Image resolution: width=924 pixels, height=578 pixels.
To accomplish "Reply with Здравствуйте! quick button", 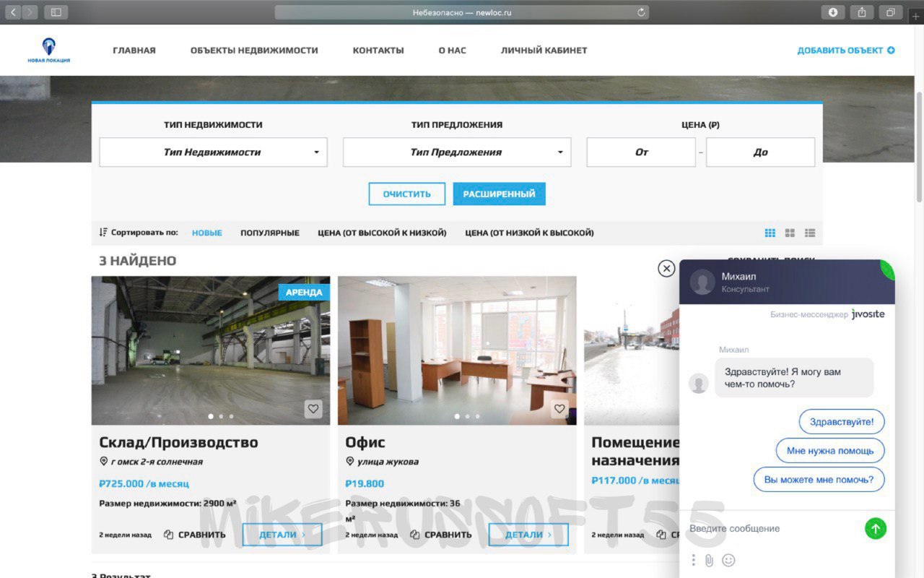I will 842,422.
